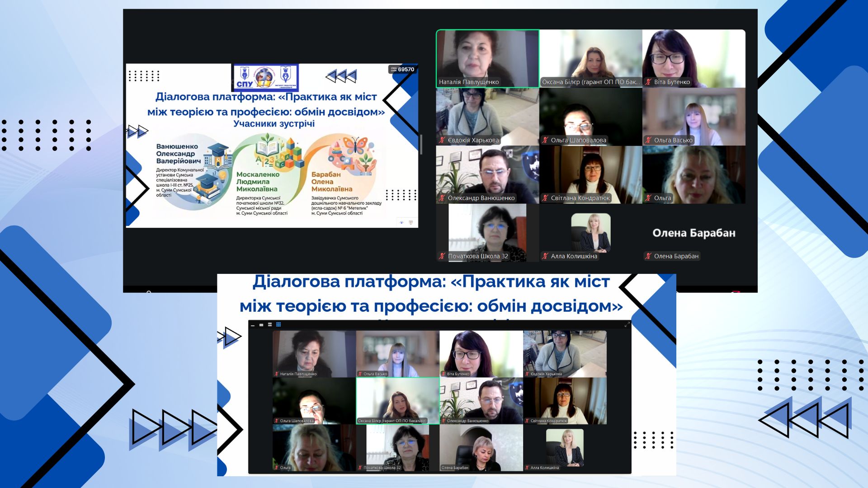Viewport: 868px width, 488px height.
Task: Enter fullscreen in the lower meeting window
Action: click(x=627, y=324)
